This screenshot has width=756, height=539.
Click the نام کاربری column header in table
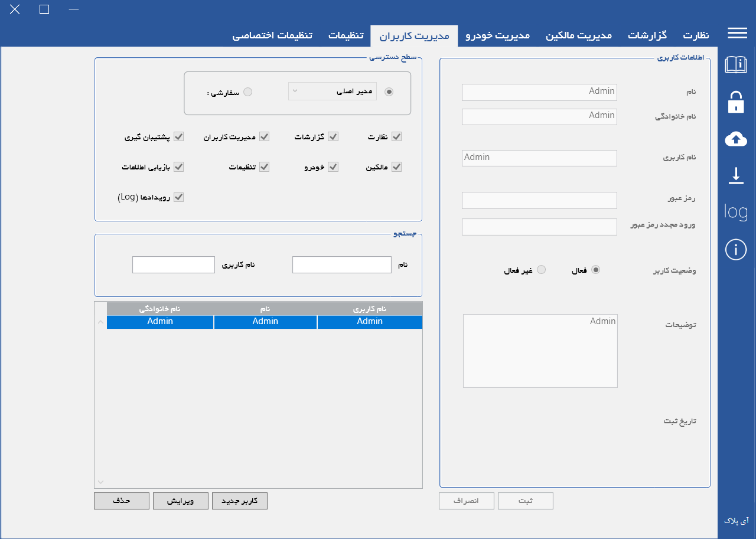370,309
